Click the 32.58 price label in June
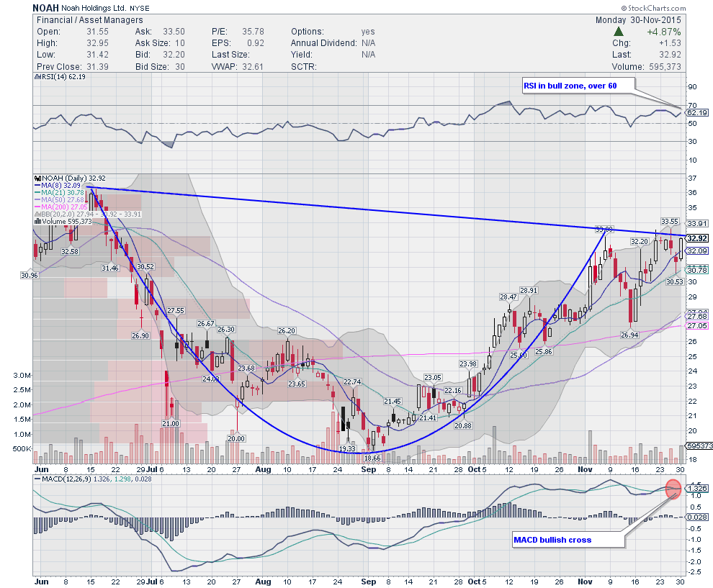This screenshot has width=713, height=588. coord(70,252)
